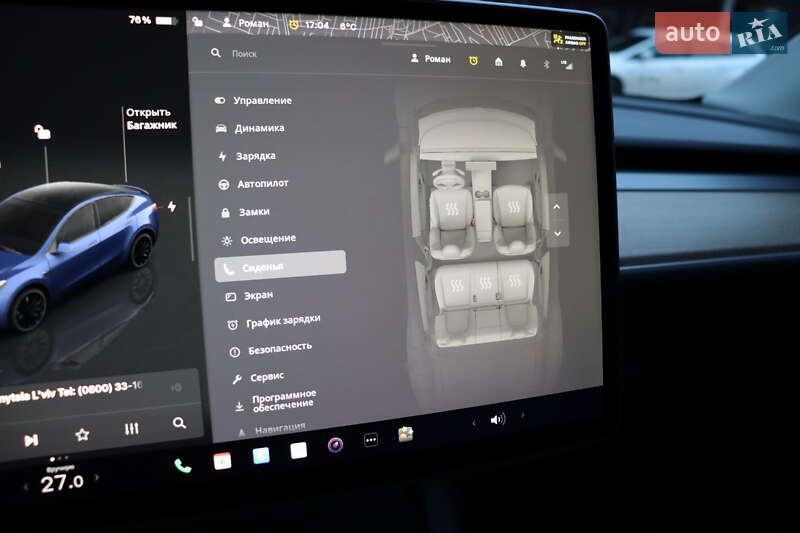
Task: Tap the yellow alarm clock icon in header
Action: click(x=473, y=61)
